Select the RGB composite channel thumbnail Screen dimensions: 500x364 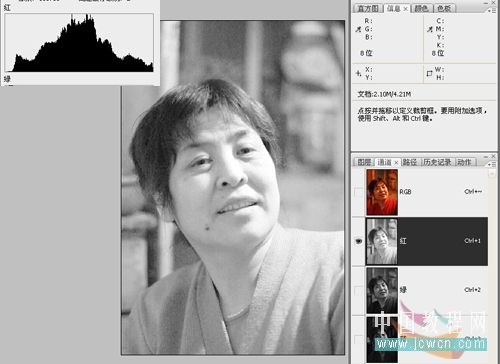pyautogui.click(x=382, y=192)
